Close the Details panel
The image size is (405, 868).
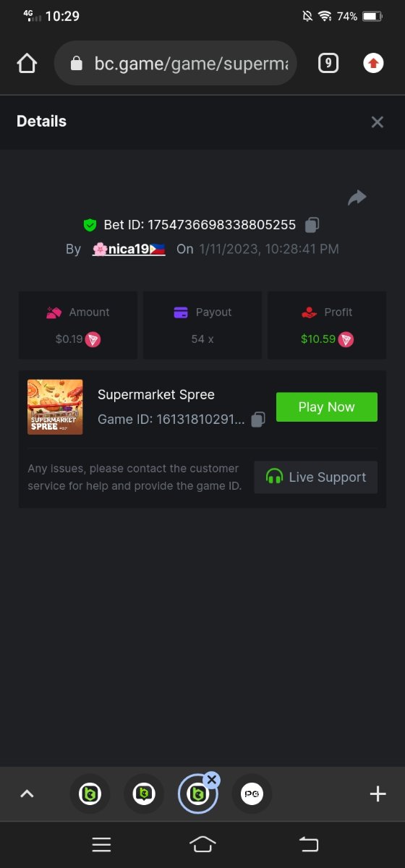pos(377,122)
